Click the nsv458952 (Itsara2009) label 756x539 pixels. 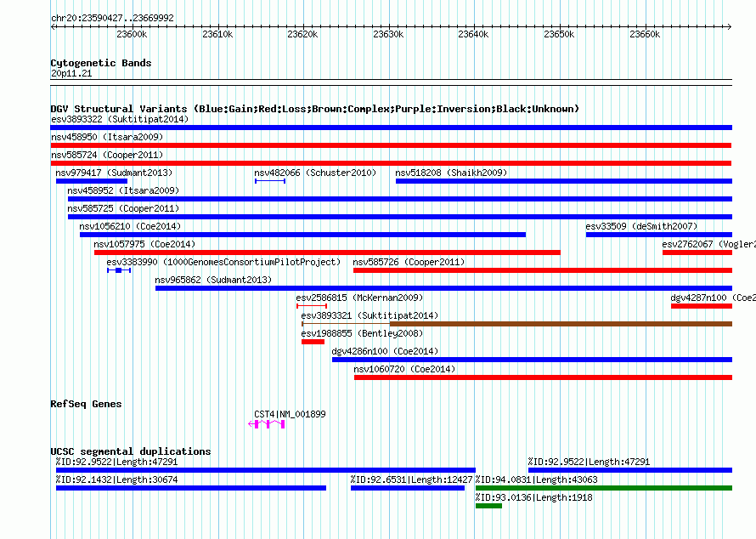[123, 190]
